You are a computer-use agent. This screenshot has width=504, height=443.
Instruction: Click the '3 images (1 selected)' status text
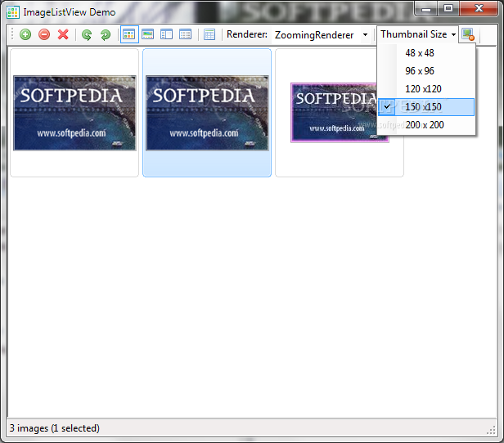pyautogui.click(x=54, y=428)
